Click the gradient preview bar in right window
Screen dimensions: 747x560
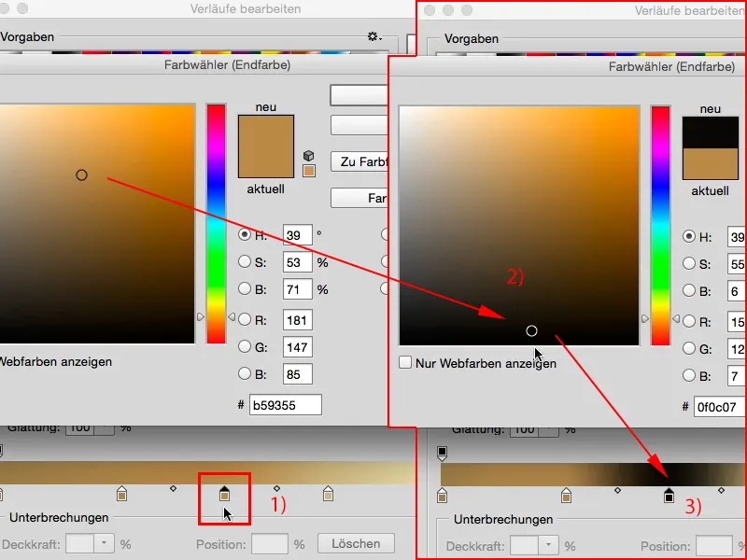pyautogui.click(x=594, y=475)
